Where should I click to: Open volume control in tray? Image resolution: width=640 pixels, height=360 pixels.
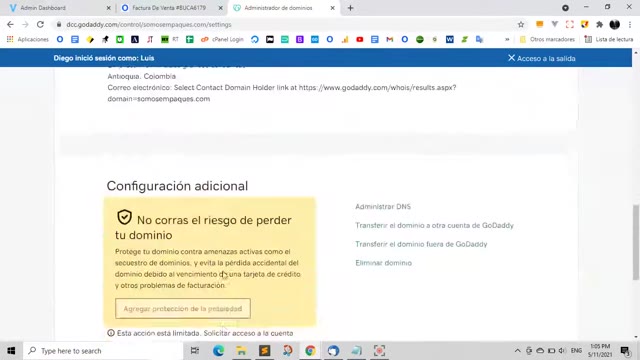[x=562, y=351]
